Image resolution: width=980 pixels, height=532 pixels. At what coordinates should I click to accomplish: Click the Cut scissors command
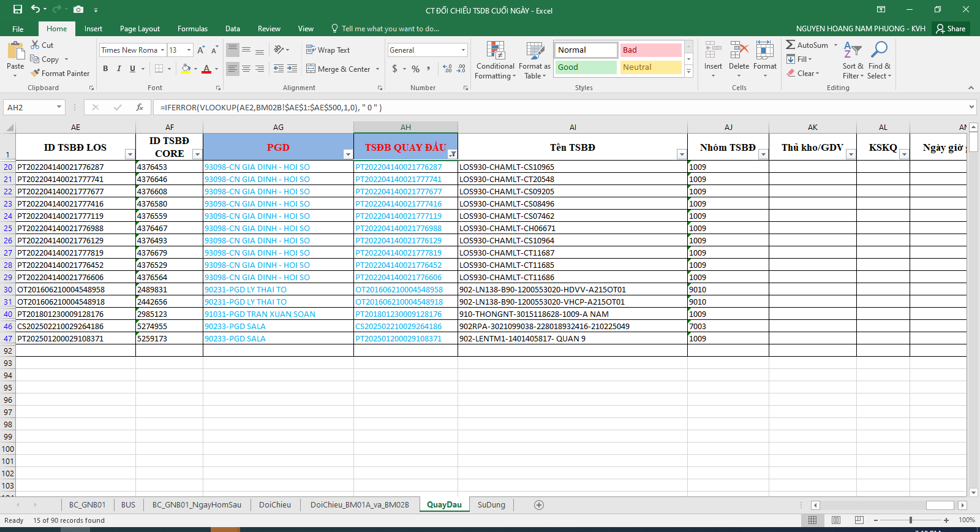(42, 45)
